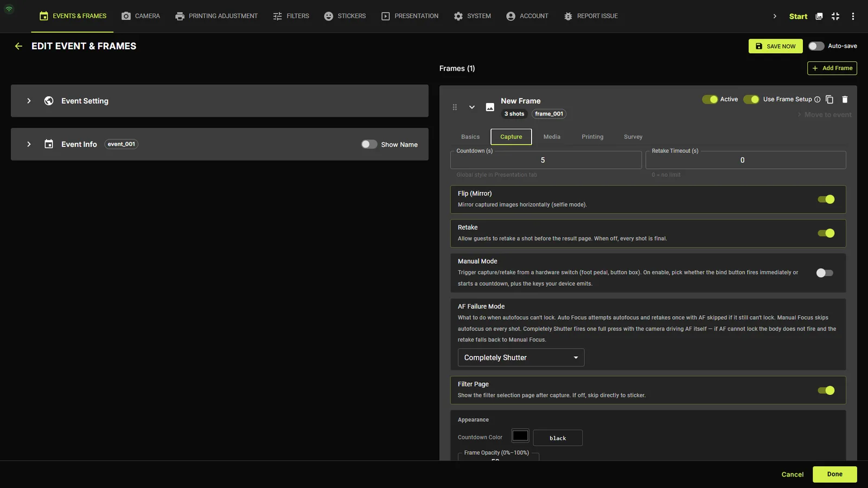Open the Camera menu label
Image resolution: width=868 pixels, height=488 pixels.
[148, 16]
